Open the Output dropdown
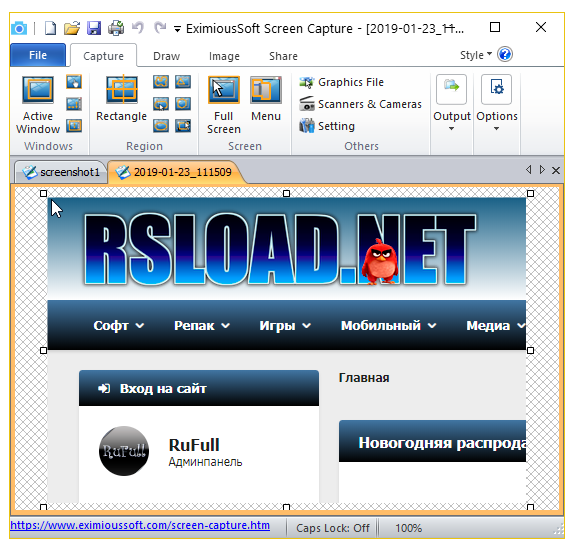Viewport: 576px width, 549px height. coord(451,103)
